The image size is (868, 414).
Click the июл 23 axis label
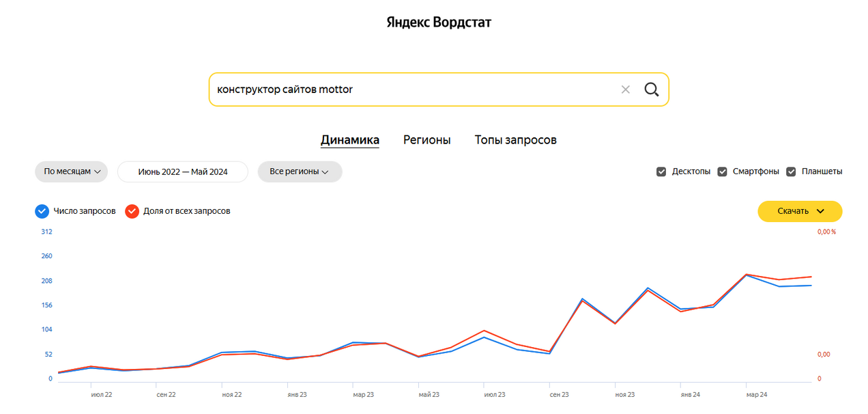[495, 395]
